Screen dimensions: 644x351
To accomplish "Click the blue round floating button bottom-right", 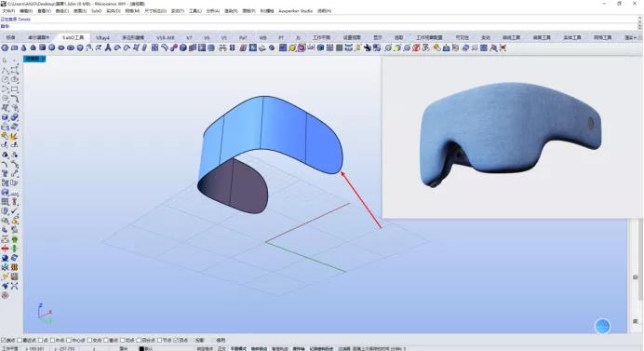I will pos(602,327).
